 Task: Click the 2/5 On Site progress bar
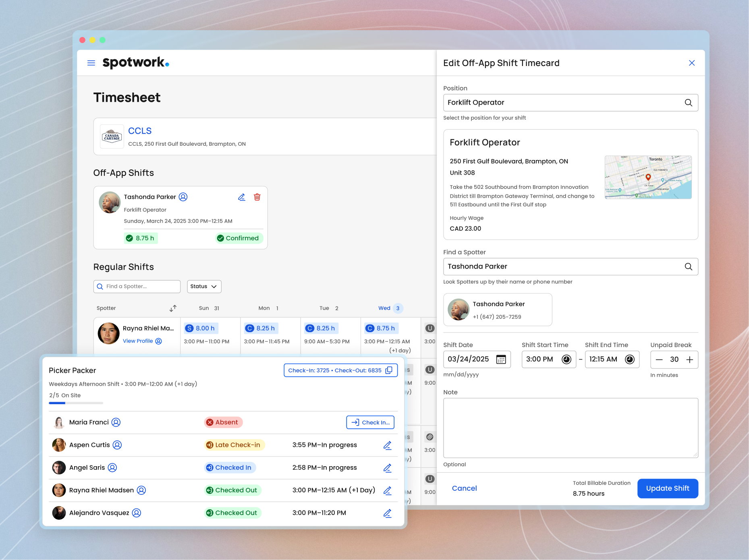(x=76, y=403)
